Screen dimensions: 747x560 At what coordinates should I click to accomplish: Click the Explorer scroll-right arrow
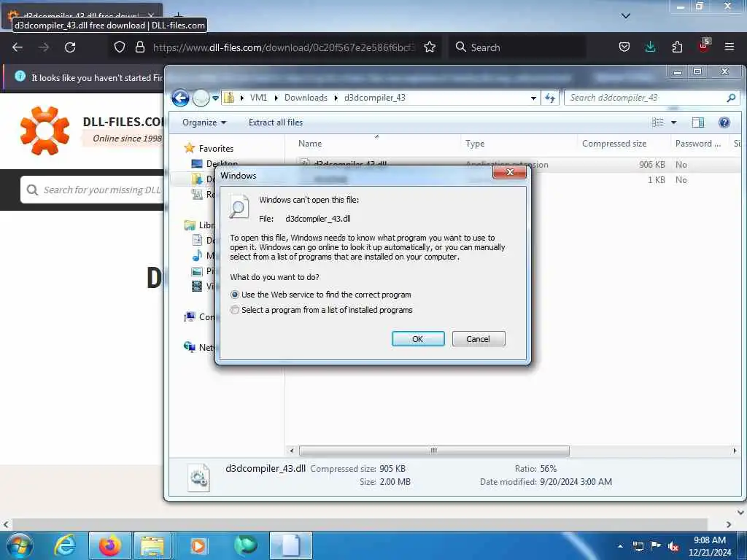pyautogui.click(x=734, y=451)
